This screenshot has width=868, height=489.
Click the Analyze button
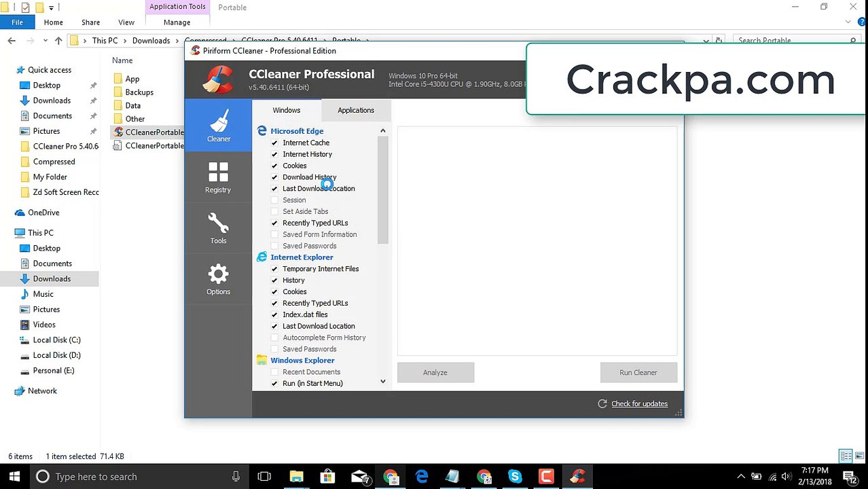click(435, 372)
